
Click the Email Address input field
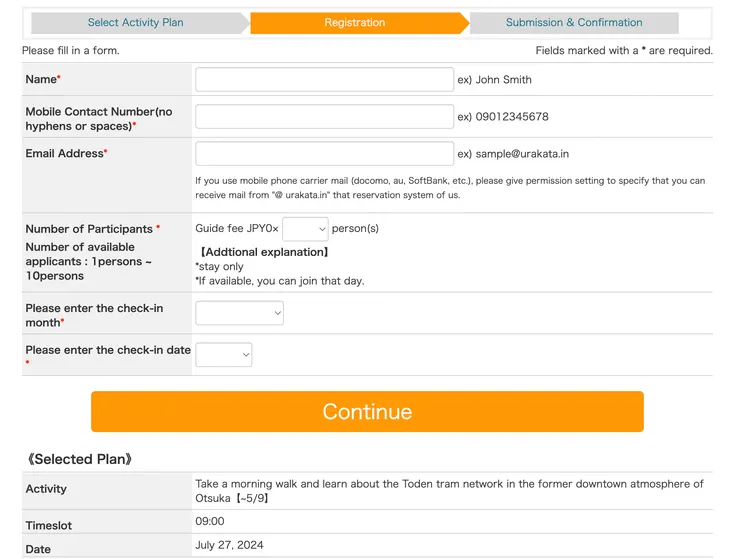(324, 154)
